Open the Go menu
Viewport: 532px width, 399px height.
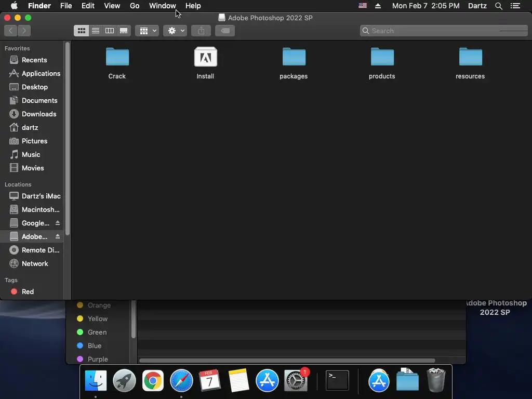(135, 6)
